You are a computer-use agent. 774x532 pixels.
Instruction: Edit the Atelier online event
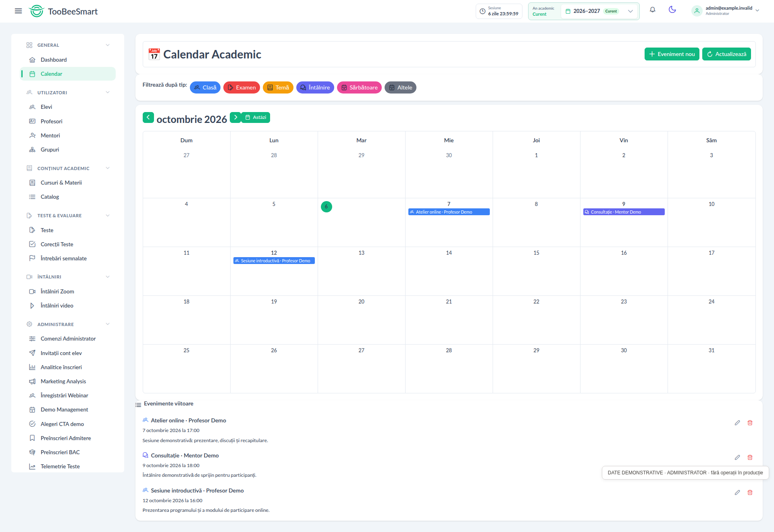737,423
